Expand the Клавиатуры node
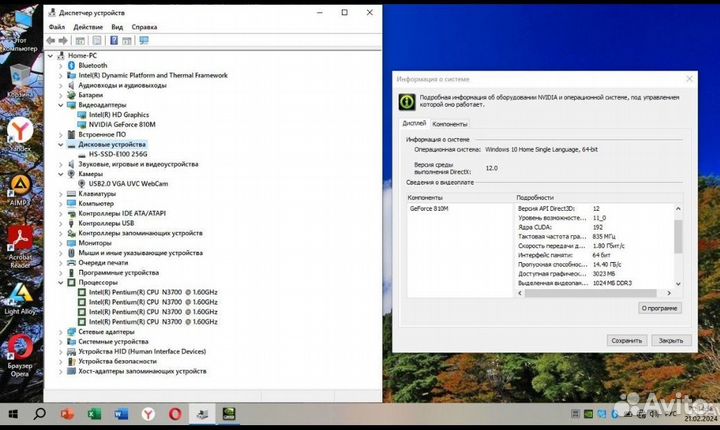The height and width of the screenshot is (430, 720). (61, 194)
